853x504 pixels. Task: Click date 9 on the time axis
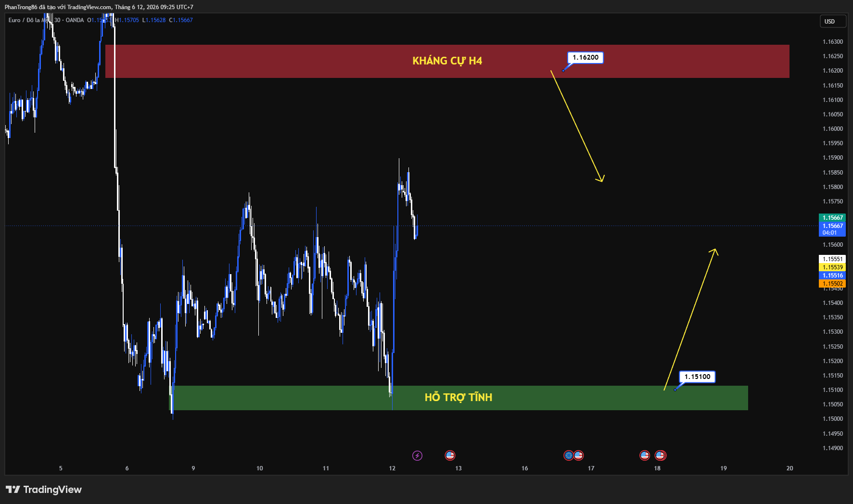(193, 468)
